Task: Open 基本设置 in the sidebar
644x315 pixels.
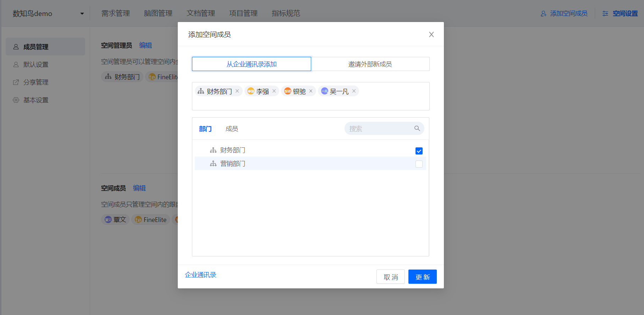Action: (45, 100)
